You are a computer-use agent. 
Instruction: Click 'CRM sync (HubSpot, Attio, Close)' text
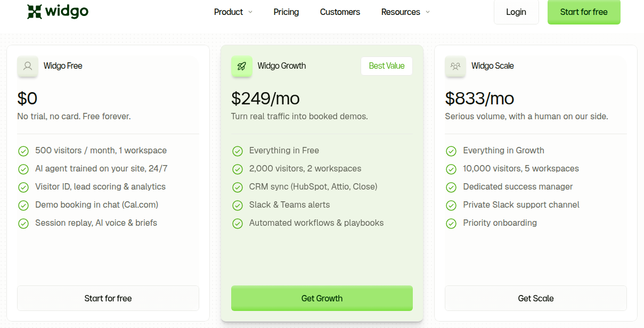point(313,187)
